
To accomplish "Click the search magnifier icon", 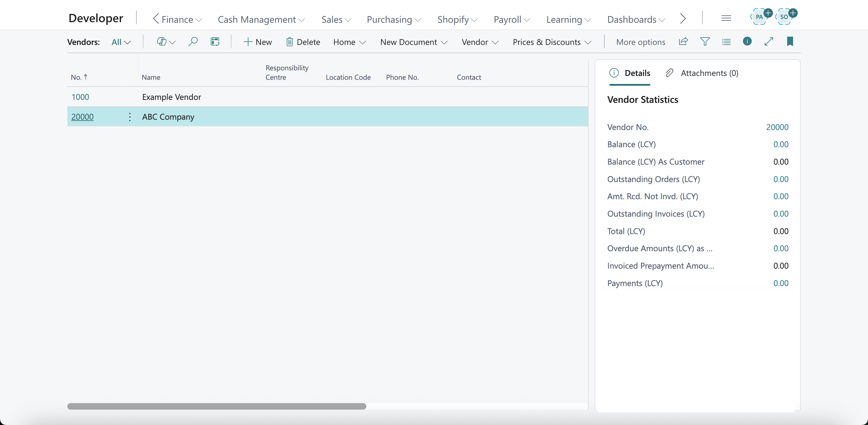I will point(193,42).
